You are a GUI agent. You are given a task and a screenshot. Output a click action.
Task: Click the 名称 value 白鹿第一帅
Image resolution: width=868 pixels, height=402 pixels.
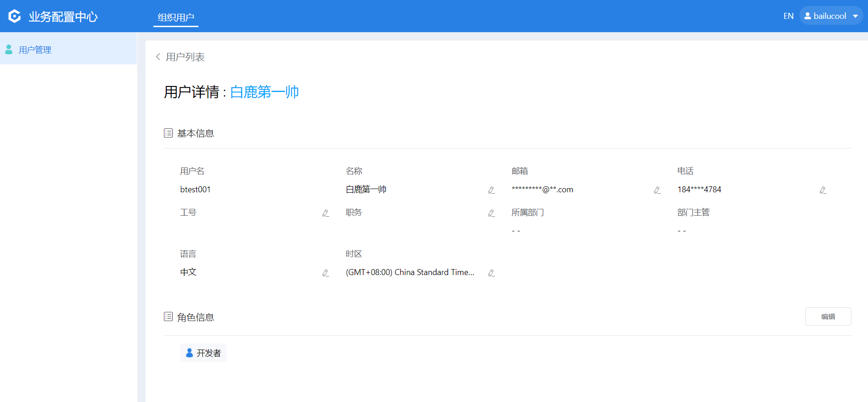[366, 190]
